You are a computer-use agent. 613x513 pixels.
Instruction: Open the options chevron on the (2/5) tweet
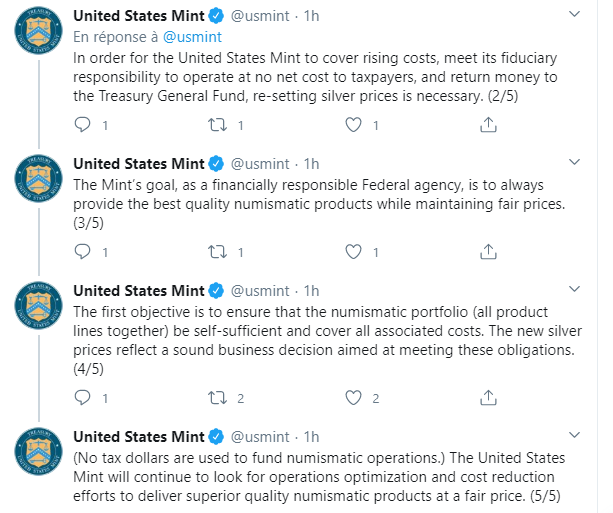574,14
